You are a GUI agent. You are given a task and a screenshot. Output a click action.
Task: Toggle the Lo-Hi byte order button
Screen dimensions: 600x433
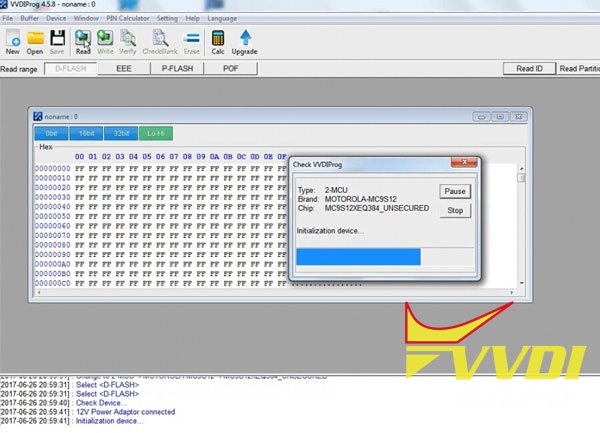click(x=156, y=132)
